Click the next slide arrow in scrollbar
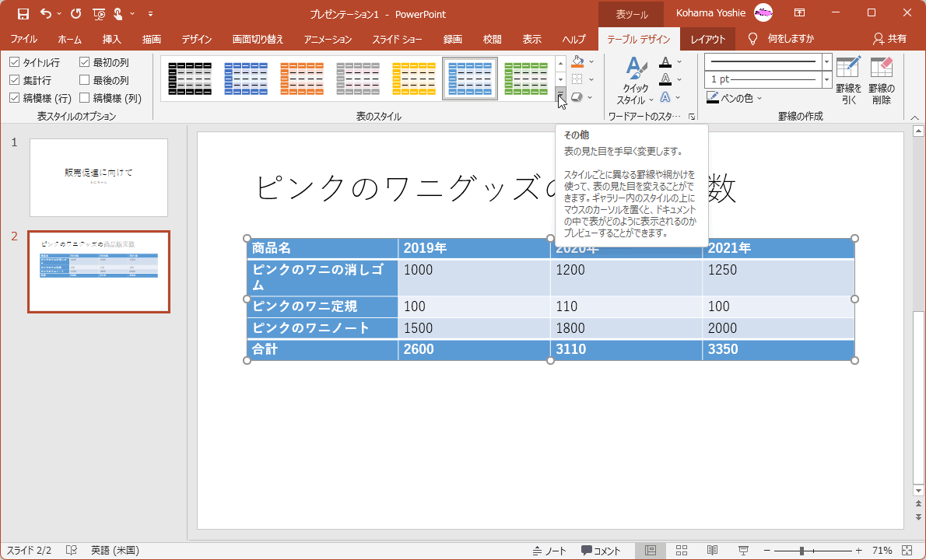 (918, 517)
